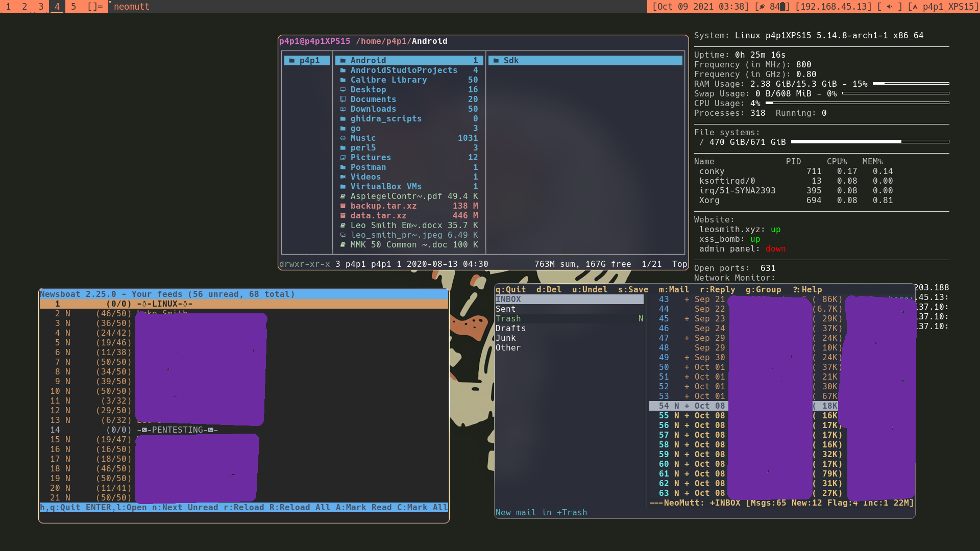
Task: Click the tiling layout symbol in top bar
Action: pos(95,7)
